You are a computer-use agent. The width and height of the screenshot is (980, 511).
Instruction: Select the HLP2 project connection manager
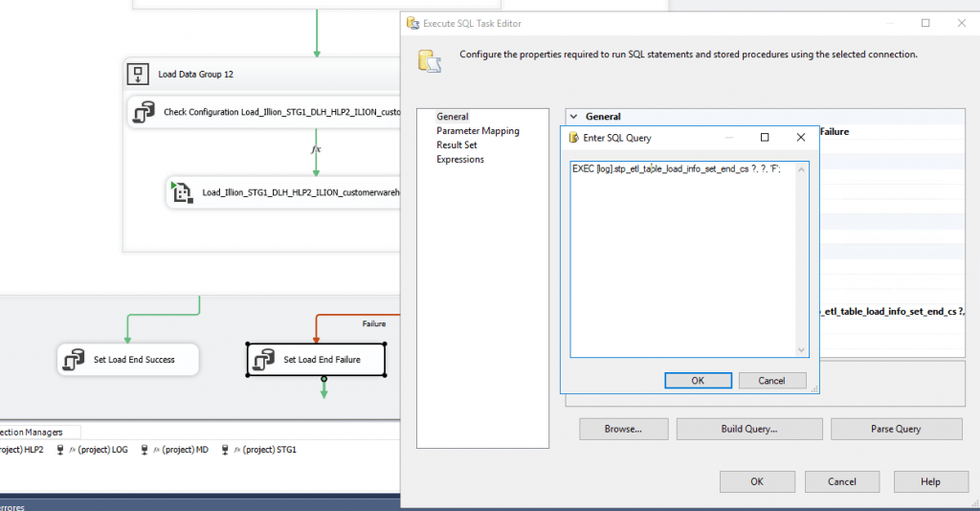[23, 449]
